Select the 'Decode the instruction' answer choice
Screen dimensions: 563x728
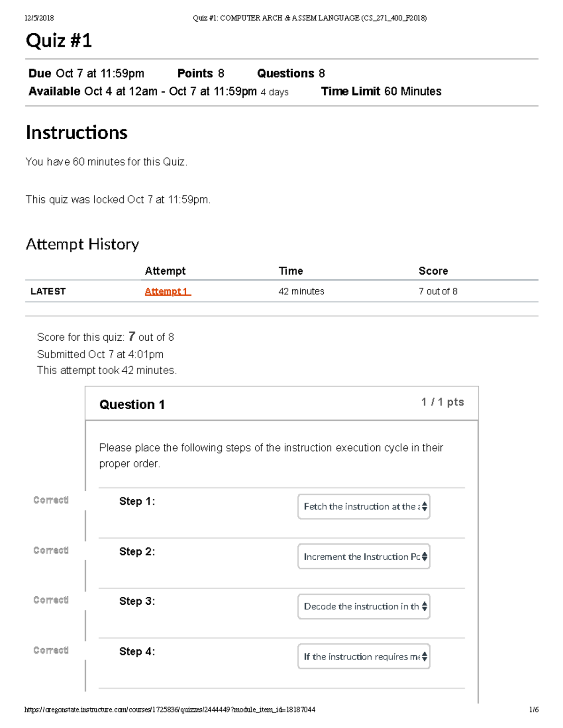[x=361, y=606]
